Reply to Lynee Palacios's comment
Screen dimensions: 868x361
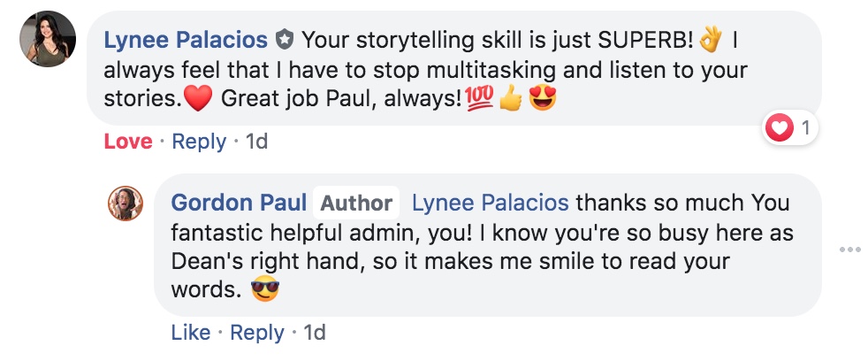pos(199,142)
